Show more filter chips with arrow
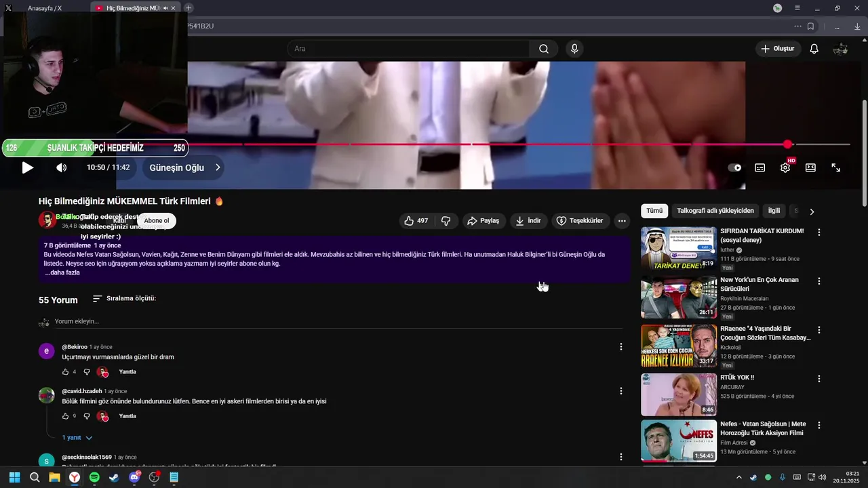Screen dimensions: 868x488 pyautogui.click(x=812, y=211)
